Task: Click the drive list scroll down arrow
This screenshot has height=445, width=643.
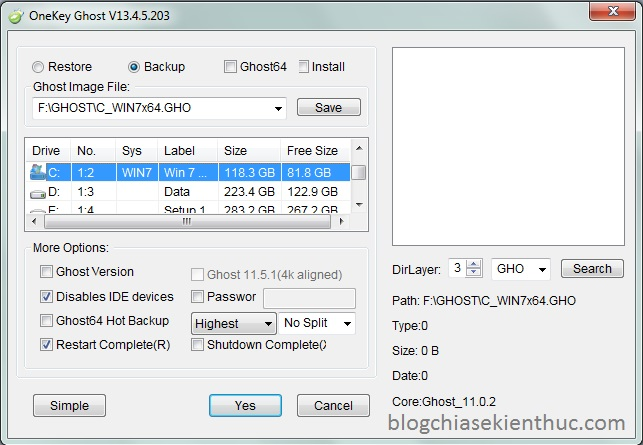Action: click(x=359, y=205)
